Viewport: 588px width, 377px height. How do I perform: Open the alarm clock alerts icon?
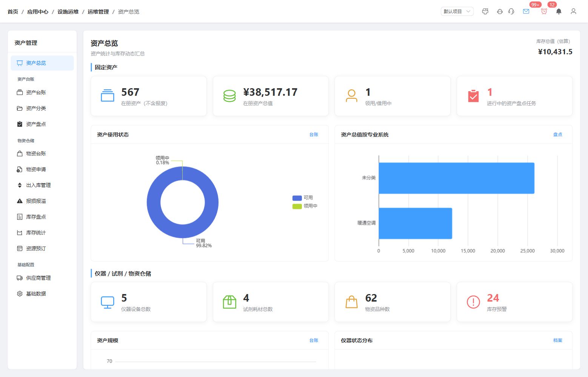pyautogui.click(x=544, y=11)
